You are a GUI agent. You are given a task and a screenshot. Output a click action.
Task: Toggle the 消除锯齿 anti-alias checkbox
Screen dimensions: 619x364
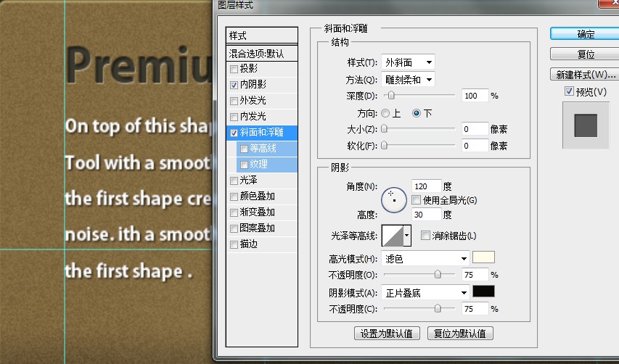pyautogui.click(x=425, y=236)
